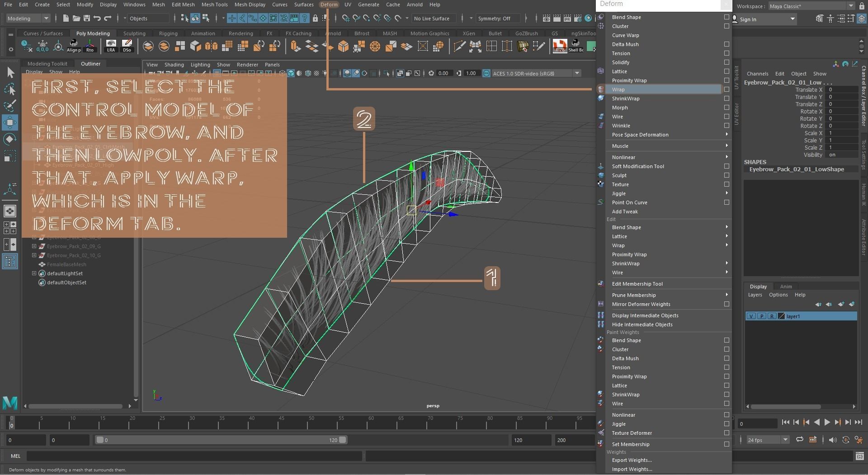This screenshot has height=475, width=868.
Task: Open Mirror Deformer Weights options box
Action: point(726,304)
